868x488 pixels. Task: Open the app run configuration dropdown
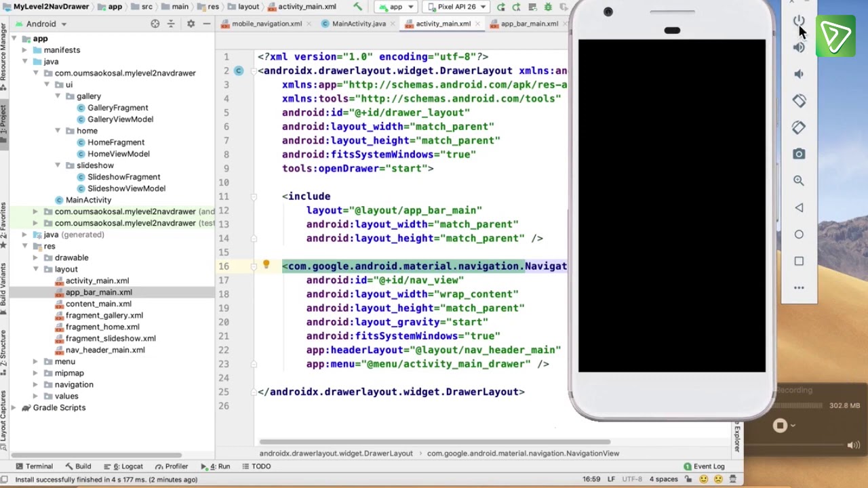pyautogui.click(x=396, y=7)
